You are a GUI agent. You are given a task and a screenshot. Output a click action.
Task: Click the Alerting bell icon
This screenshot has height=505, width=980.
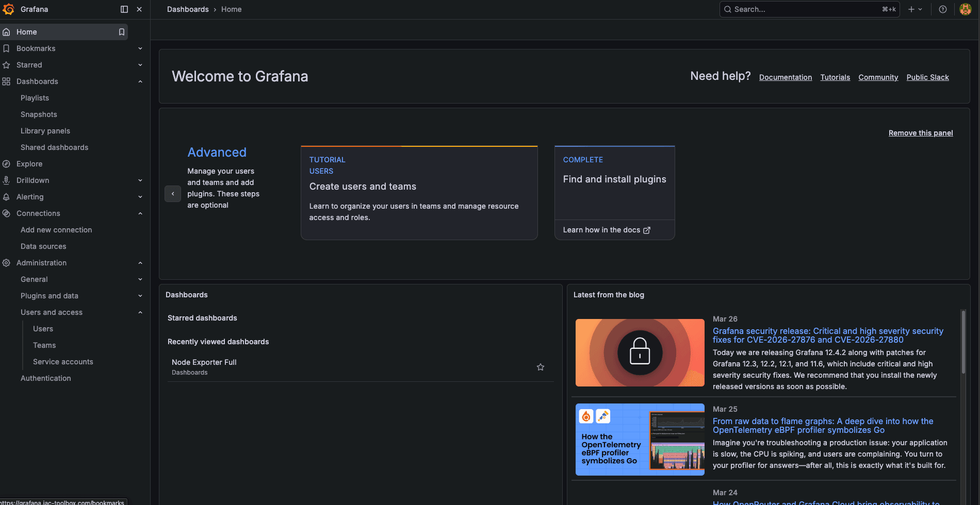point(6,197)
